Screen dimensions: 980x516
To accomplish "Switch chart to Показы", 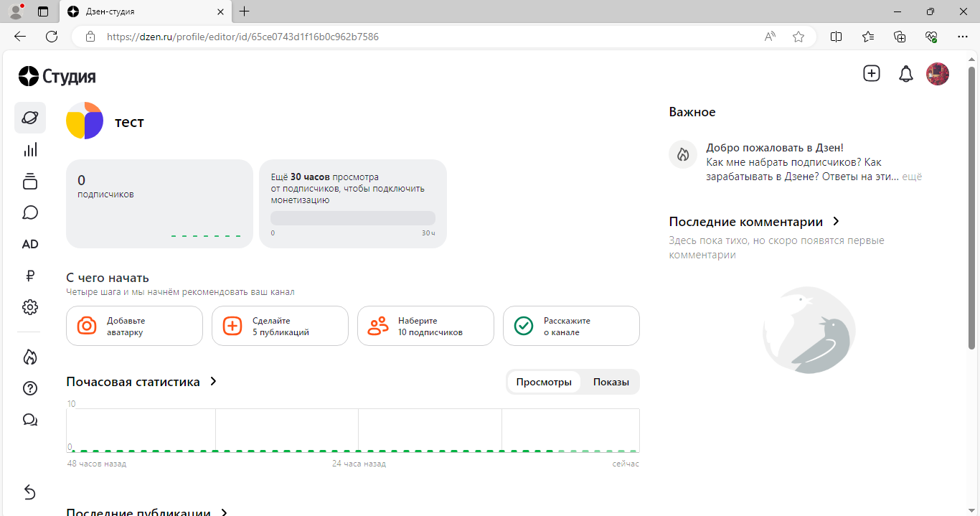I will [x=611, y=382].
